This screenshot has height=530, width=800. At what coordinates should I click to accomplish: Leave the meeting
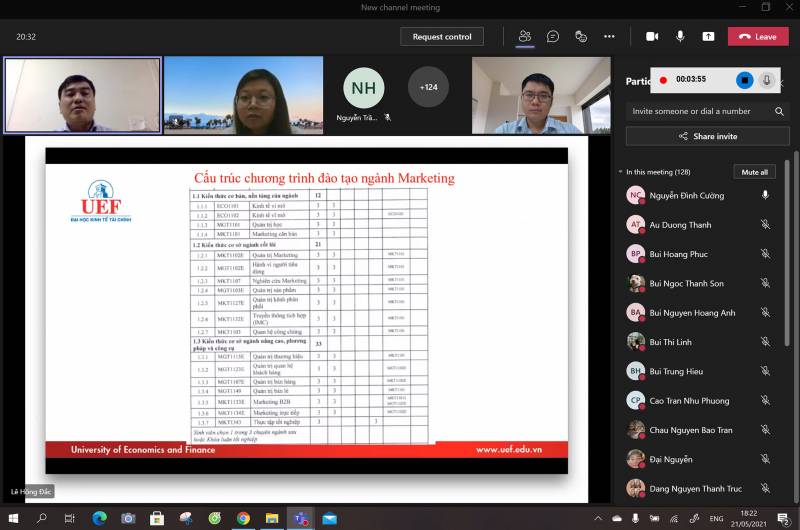tap(757, 36)
